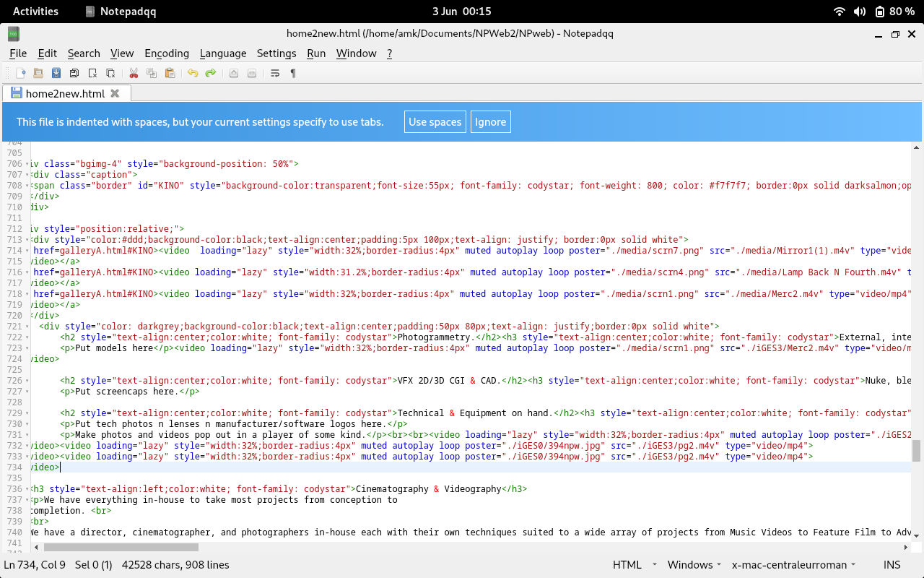Open the Encoding menu

167,53
